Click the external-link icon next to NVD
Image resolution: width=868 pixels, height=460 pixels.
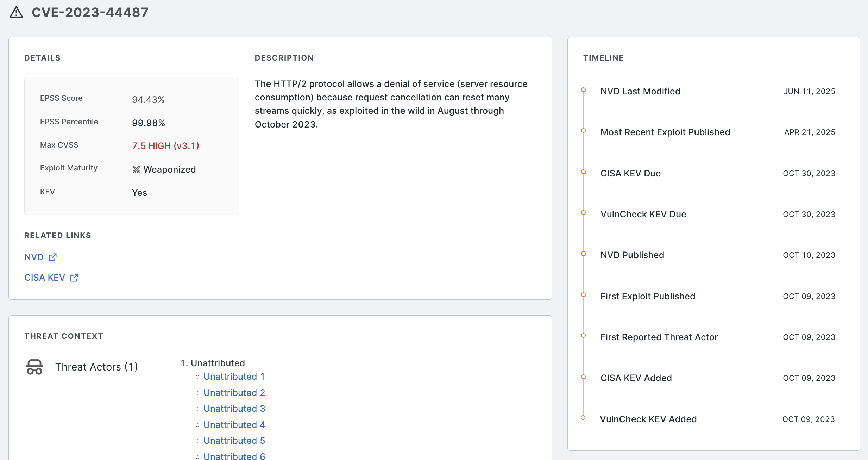click(52, 257)
